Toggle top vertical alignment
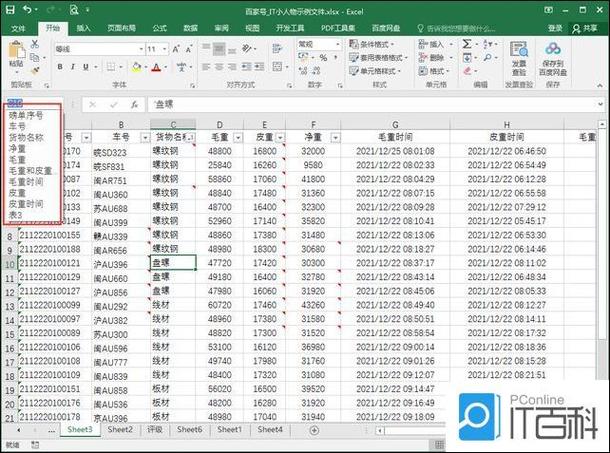The width and height of the screenshot is (610, 453). tap(206, 49)
